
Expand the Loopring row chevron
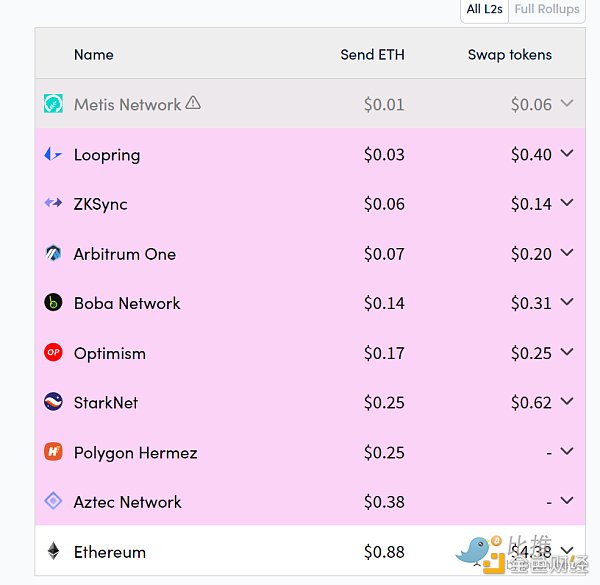[567, 153]
